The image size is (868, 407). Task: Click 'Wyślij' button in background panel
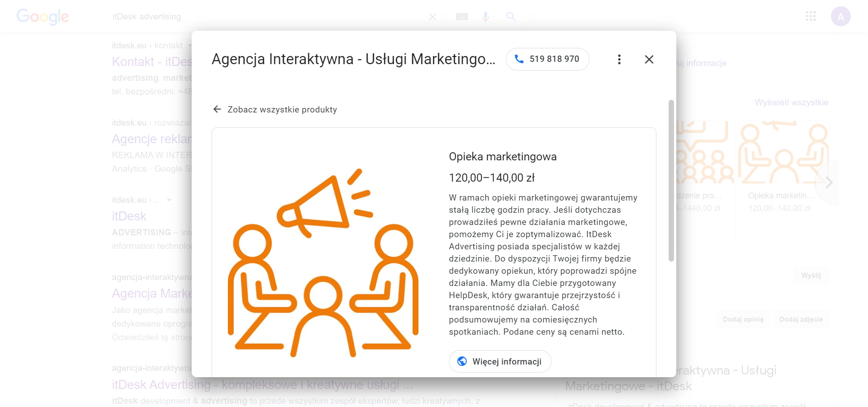pyautogui.click(x=811, y=276)
